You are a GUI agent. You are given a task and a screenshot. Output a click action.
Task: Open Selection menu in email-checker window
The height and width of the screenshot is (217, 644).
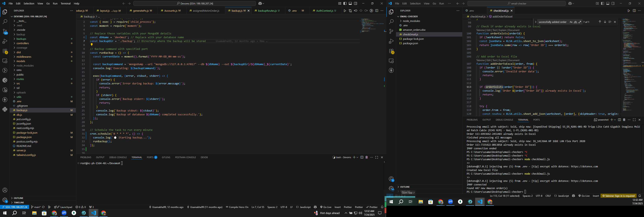pyautogui.click(x=415, y=3)
